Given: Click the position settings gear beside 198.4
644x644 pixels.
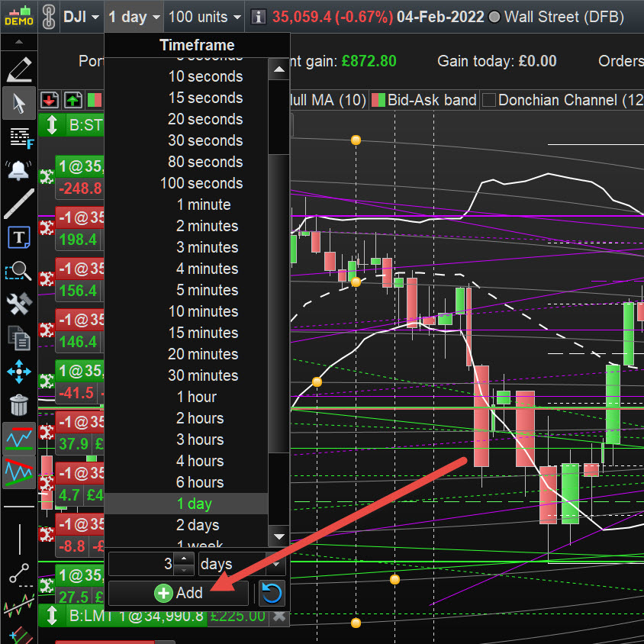Looking at the screenshot, I should 47,227.
